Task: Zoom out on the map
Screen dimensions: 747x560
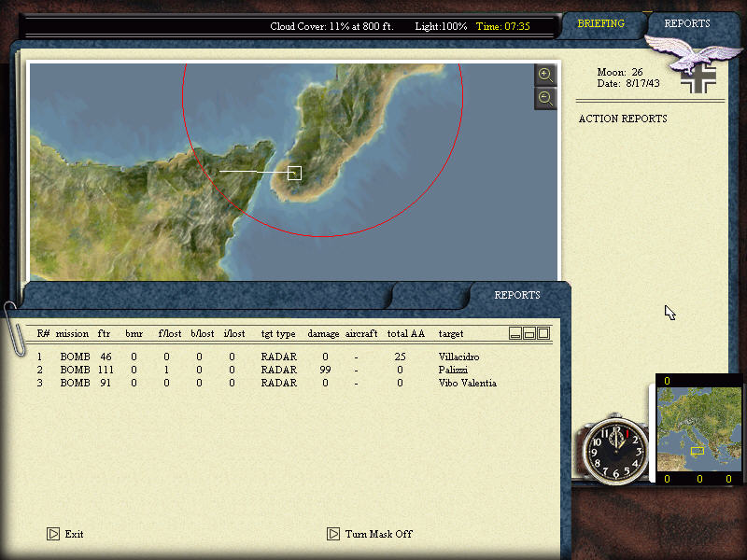Action: pyautogui.click(x=545, y=99)
